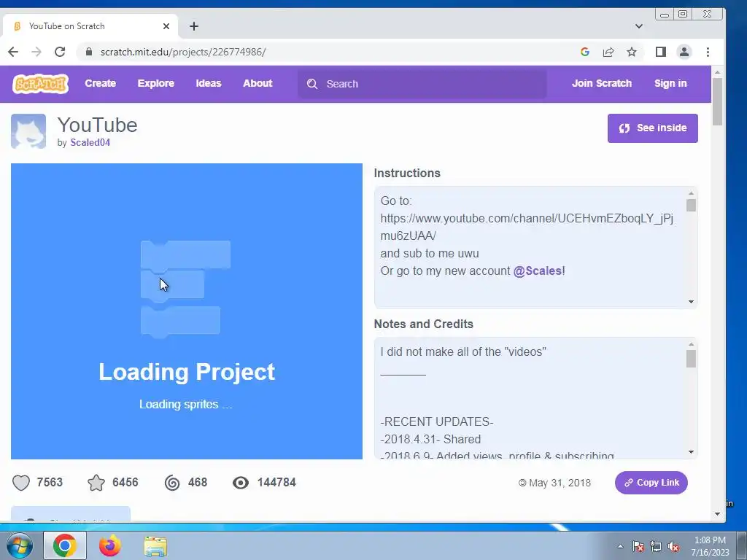Click the See inside button

click(x=653, y=128)
